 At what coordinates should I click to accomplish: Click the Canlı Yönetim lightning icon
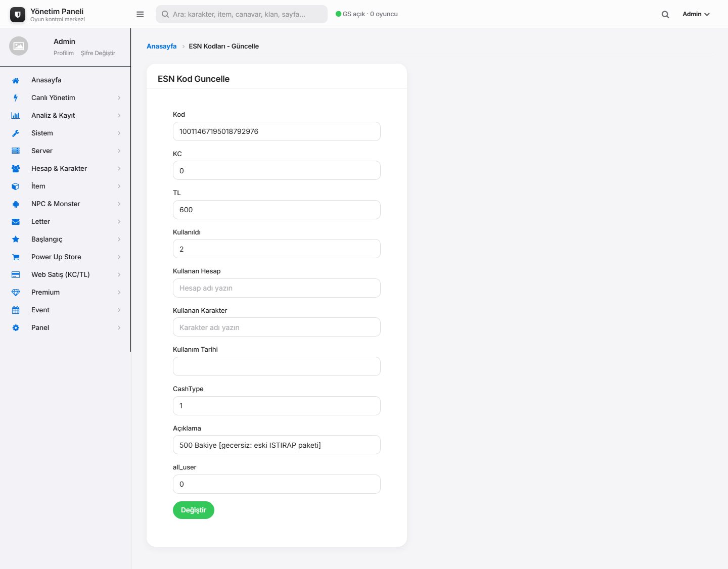tap(16, 98)
